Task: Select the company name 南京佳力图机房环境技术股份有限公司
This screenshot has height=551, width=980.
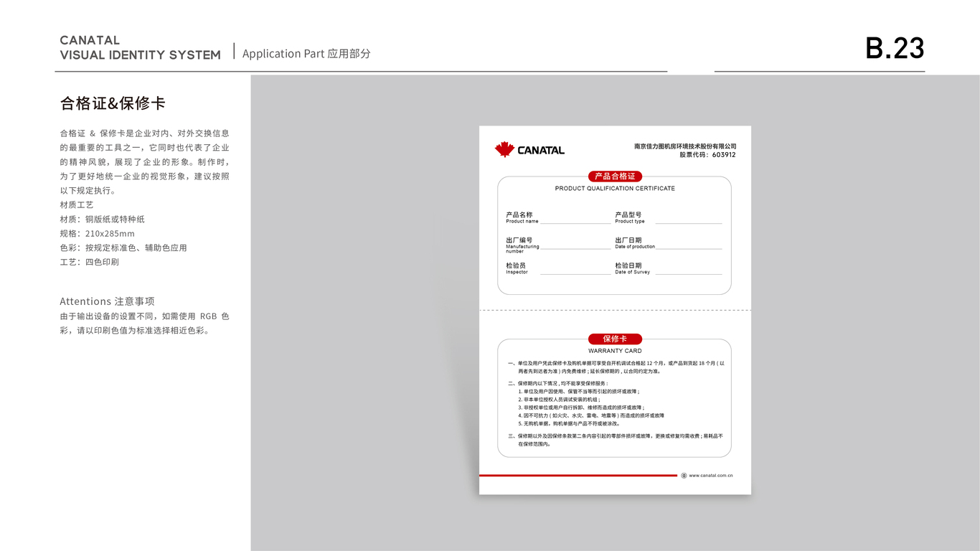Action: point(685,146)
